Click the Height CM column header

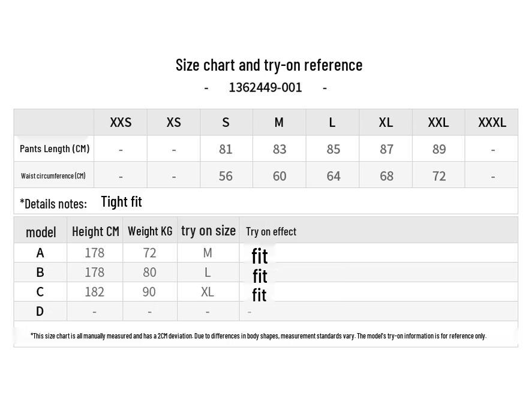click(x=96, y=231)
